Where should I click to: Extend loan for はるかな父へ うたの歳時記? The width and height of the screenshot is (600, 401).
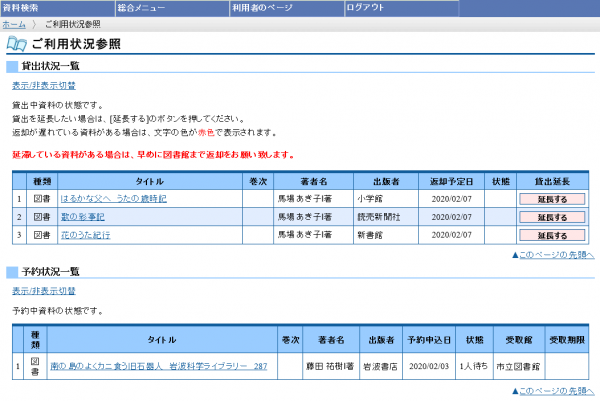(x=553, y=199)
